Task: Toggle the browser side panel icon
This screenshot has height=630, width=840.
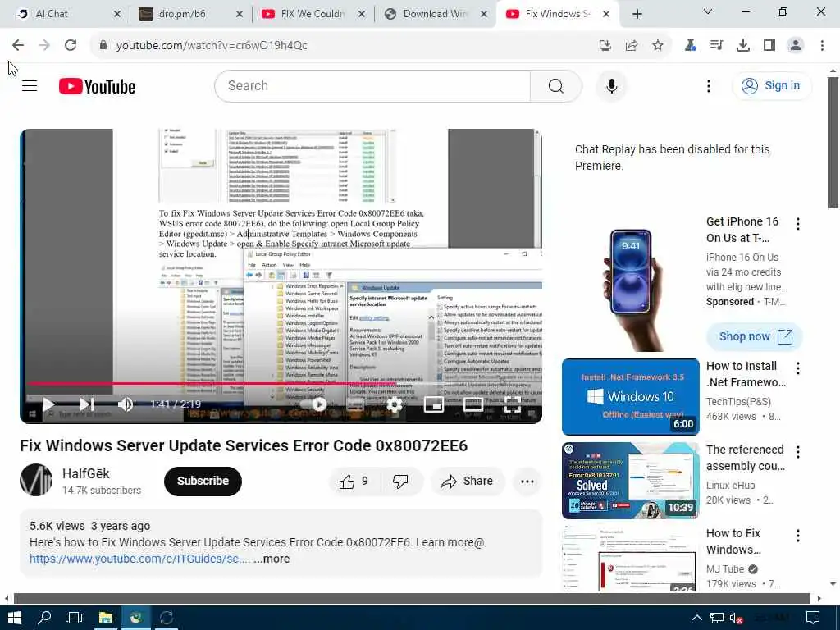Action: pyautogui.click(x=769, y=46)
